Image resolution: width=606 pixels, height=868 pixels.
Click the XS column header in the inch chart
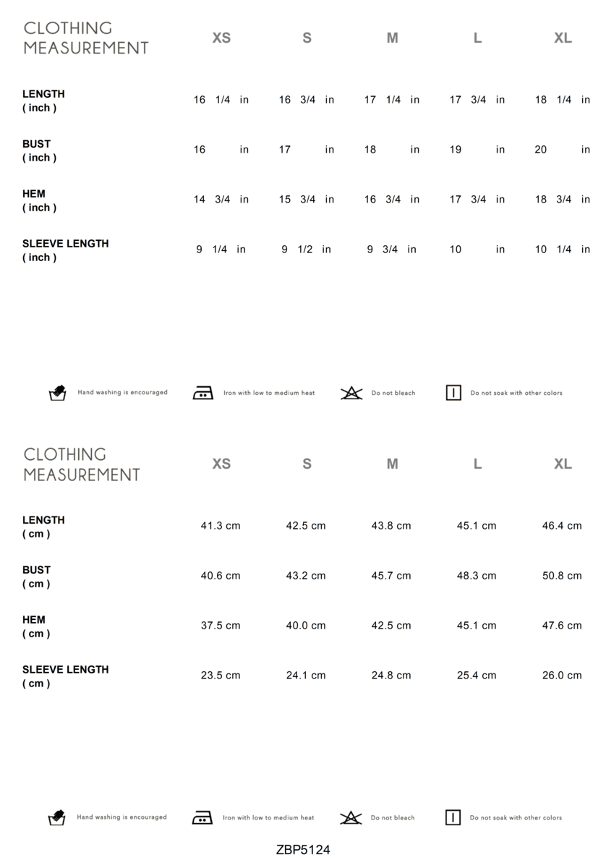coord(221,38)
